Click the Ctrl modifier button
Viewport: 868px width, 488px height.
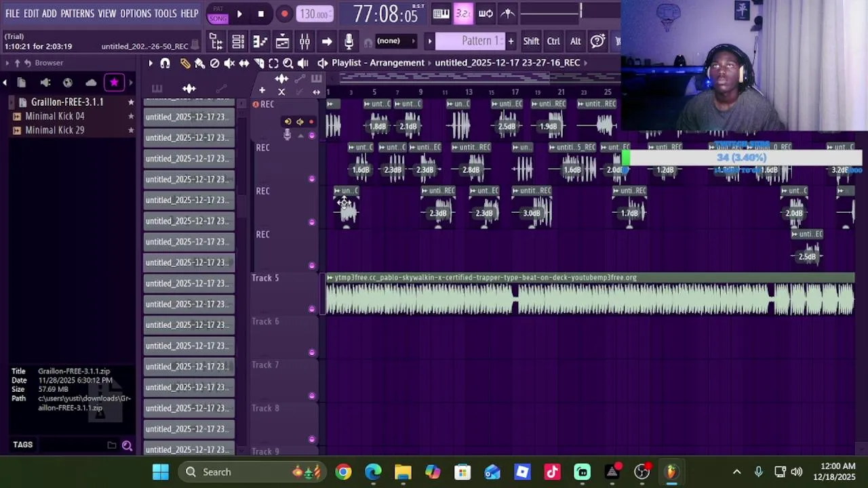tap(553, 41)
